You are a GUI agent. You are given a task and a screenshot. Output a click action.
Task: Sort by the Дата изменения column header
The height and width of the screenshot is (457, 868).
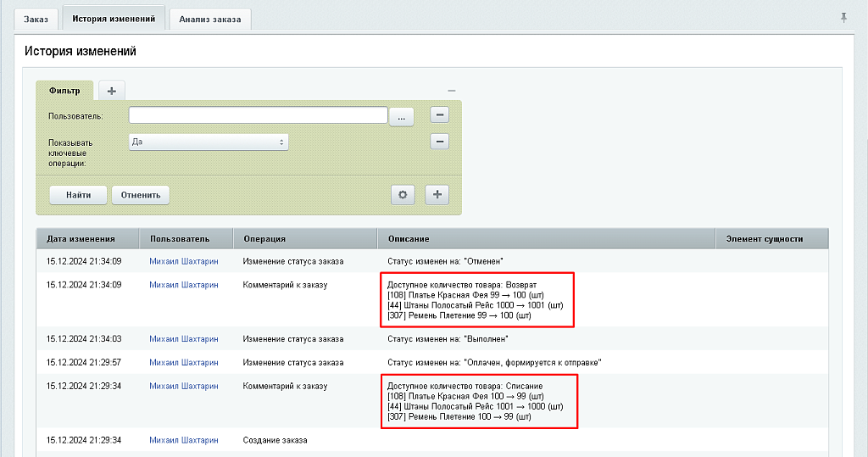81,239
